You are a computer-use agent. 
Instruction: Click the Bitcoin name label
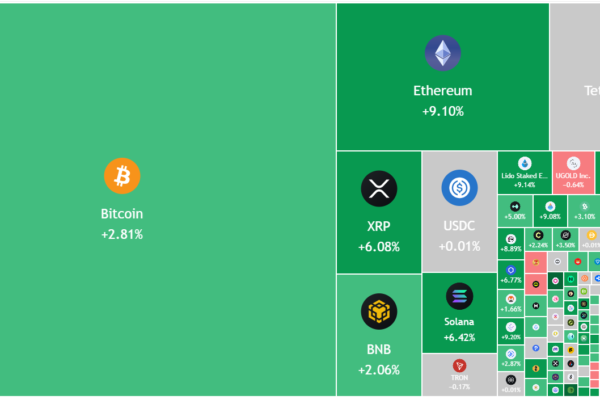click(x=122, y=214)
